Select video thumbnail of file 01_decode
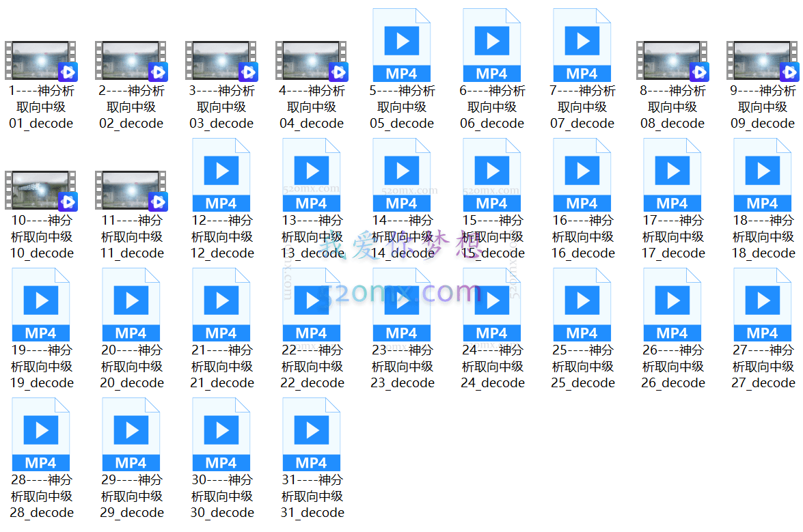 coord(41,60)
